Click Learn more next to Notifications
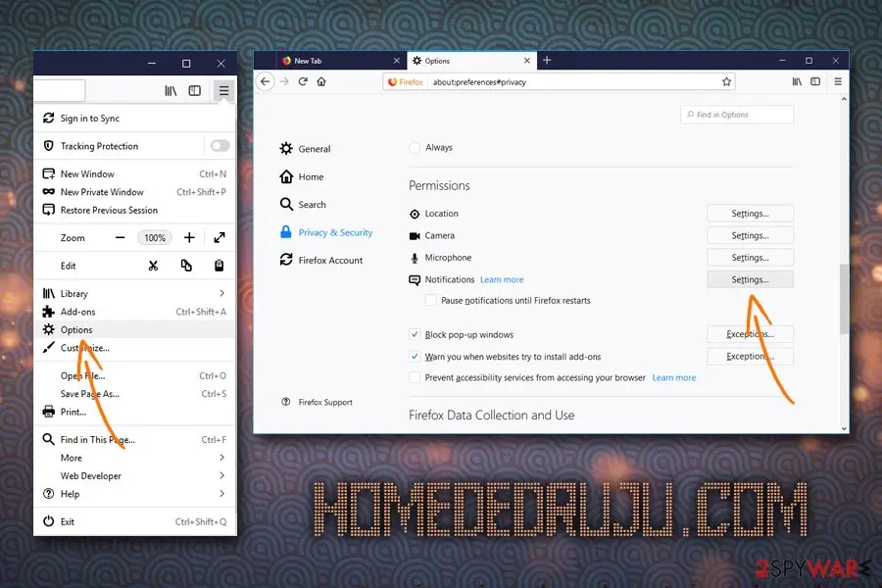 click(x=502, y=279)
